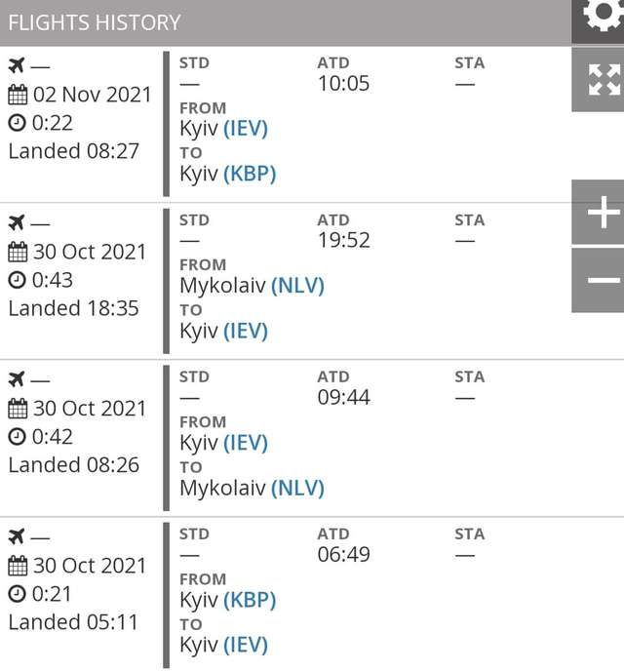Click calendar icon of flight landed 05:11
The image size is (624, 672).
coord(18,566)
